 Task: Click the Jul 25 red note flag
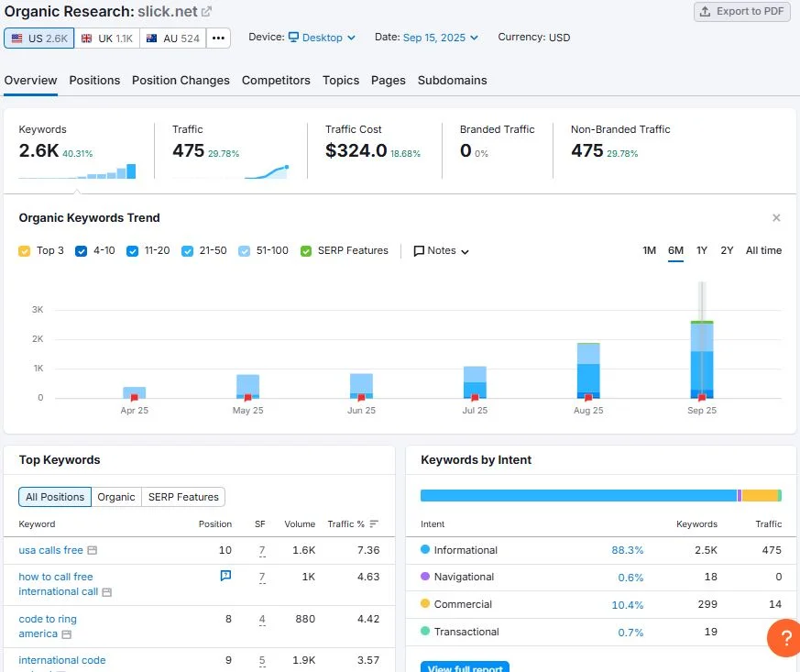coord(475,398)
